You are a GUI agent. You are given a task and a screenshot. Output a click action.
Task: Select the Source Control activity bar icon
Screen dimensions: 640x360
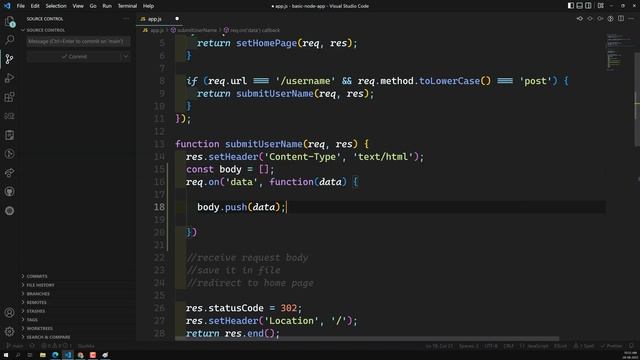[x=9, y=59]
